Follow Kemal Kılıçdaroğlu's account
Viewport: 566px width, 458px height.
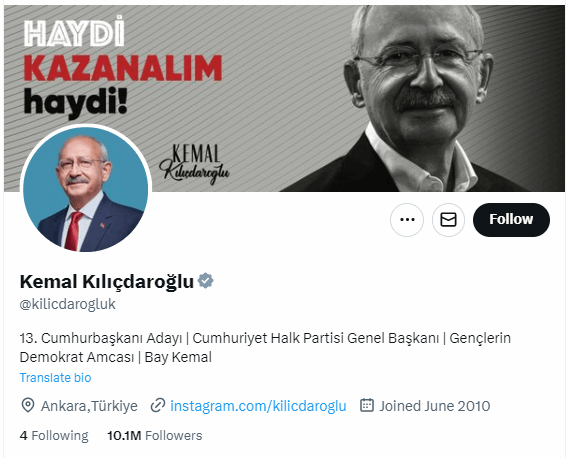click(x=511, y=219)
